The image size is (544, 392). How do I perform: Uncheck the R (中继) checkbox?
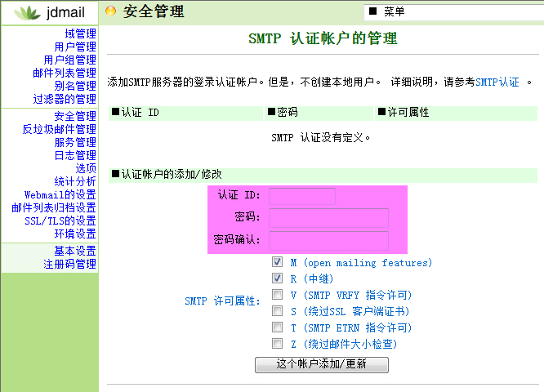(278, 279)
